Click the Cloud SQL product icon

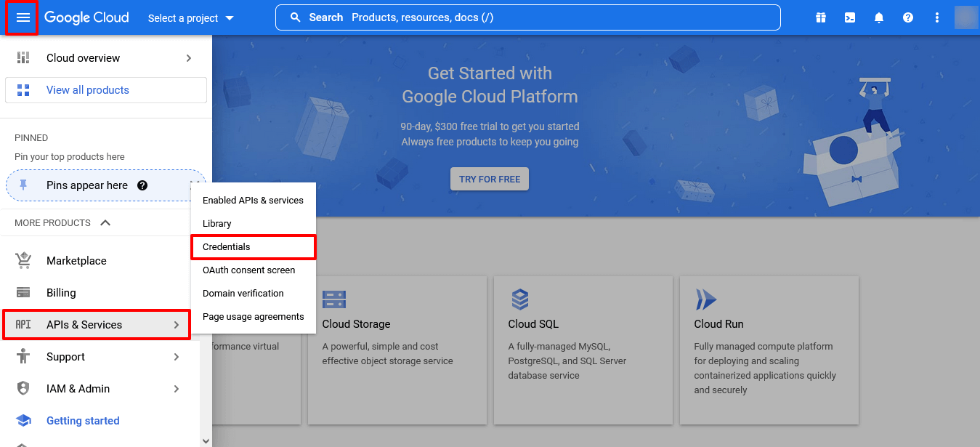coord(519,299)
